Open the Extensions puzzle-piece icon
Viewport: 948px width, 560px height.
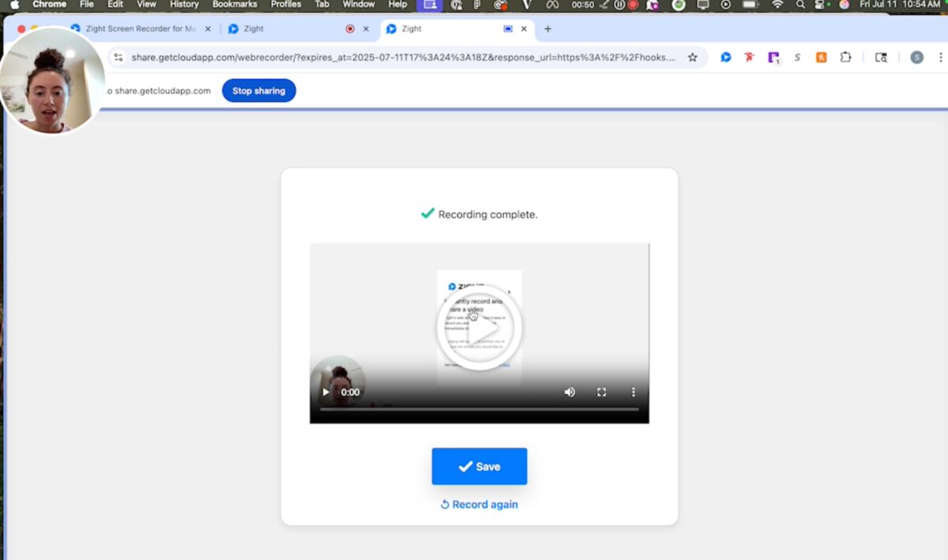pos(846,57)
